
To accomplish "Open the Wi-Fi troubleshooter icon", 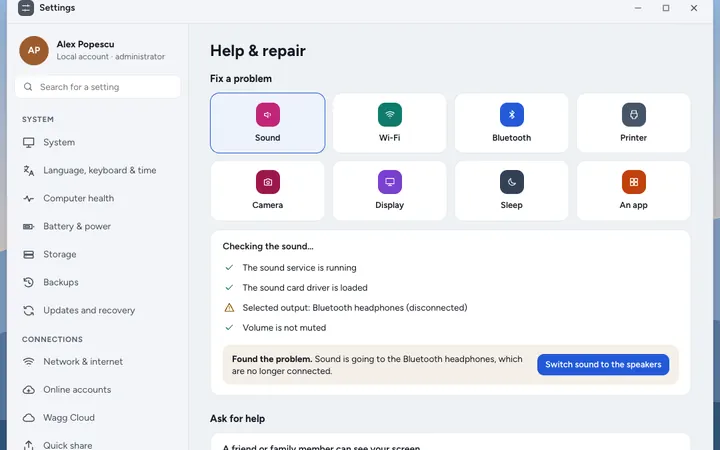I will pyautogui.click(x=389, y=114).
